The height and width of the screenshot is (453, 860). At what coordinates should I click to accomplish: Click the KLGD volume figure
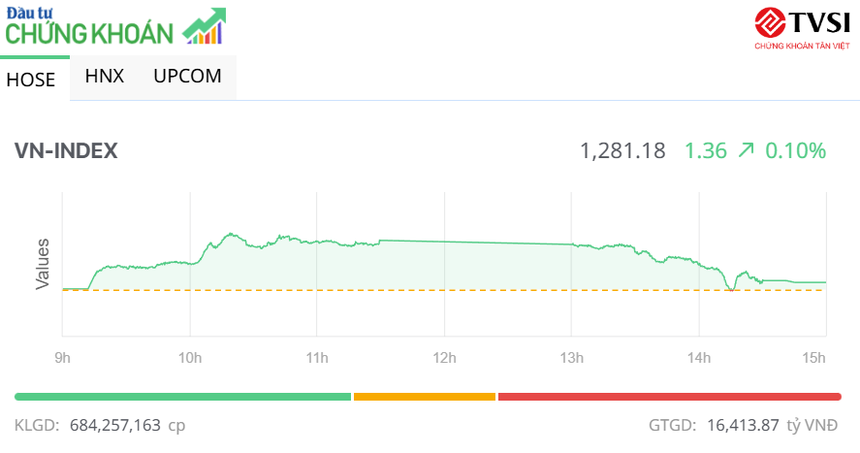pos(115,425)
